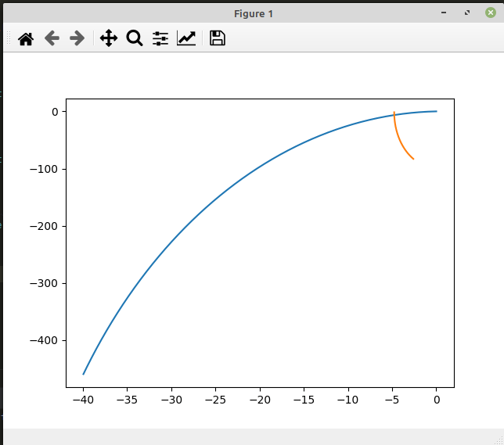Screen dimensions: 504x445
Task: Maximize the Figure 1 window
Action: pyautogui.click(x=467, y=13)
